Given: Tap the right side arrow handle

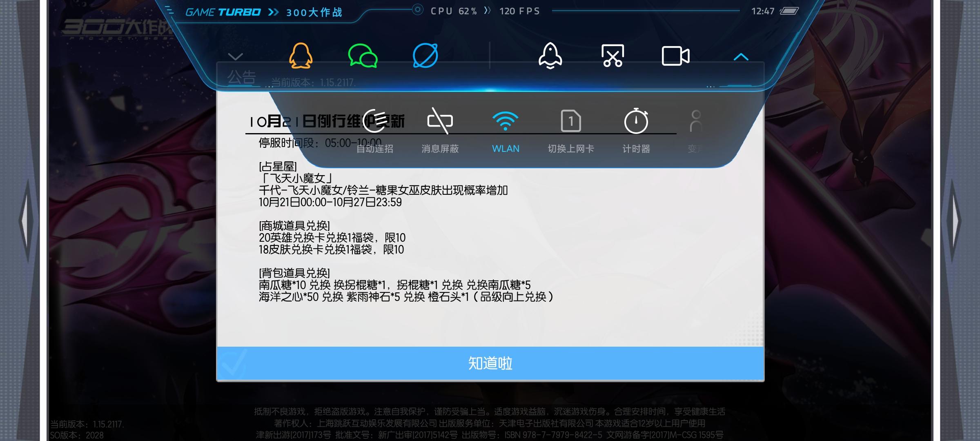Looking at the screenshot, I should click(955, 220).
